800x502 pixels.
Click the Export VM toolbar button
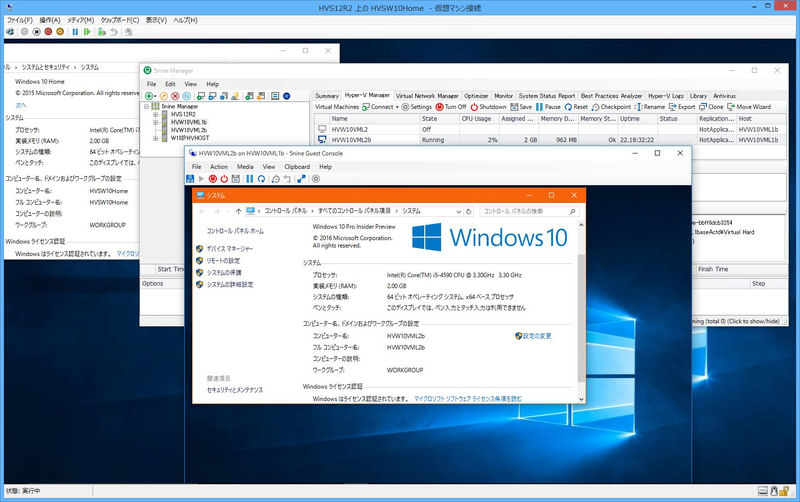pos(682,106)
